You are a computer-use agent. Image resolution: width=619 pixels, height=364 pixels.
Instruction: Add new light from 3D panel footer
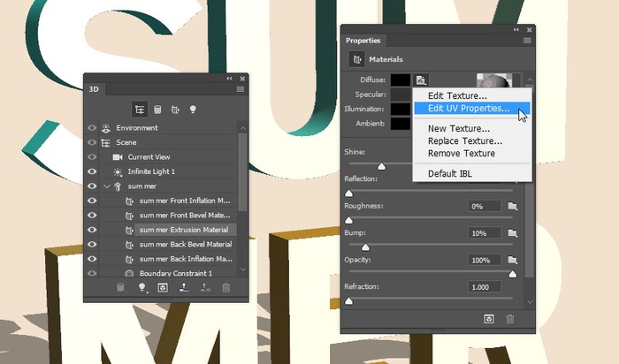pos(141,288)
